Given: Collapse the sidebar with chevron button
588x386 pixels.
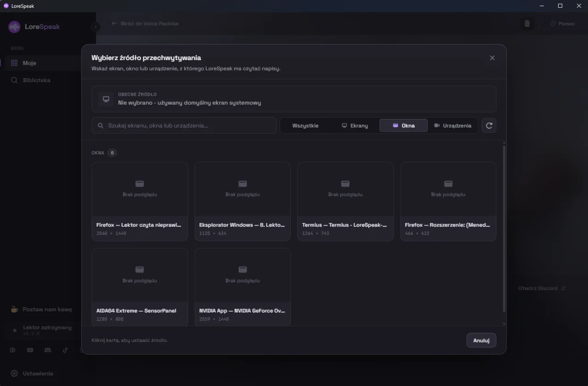Looking at the screenshot, I should [x=95, y=27].
